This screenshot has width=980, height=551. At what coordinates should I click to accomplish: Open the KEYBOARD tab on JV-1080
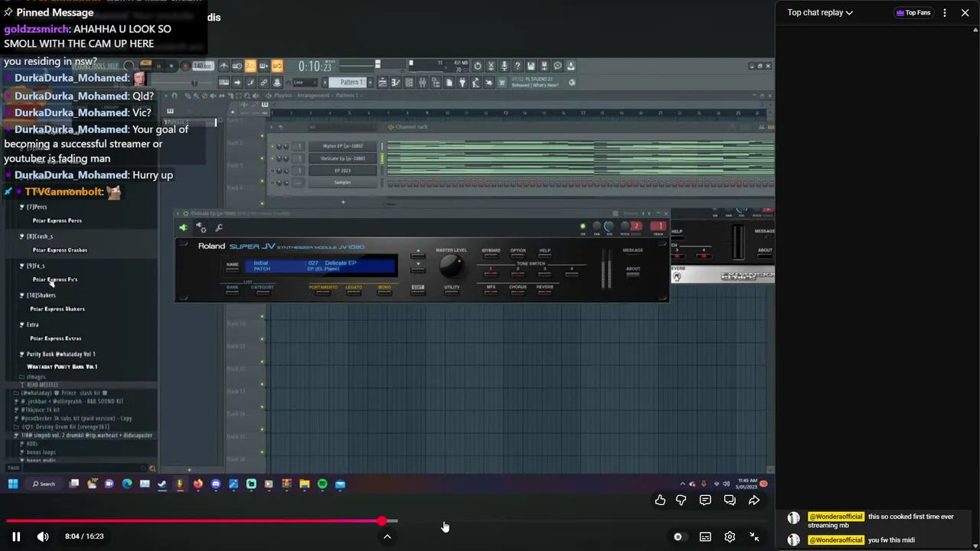[x=491, y=256]
